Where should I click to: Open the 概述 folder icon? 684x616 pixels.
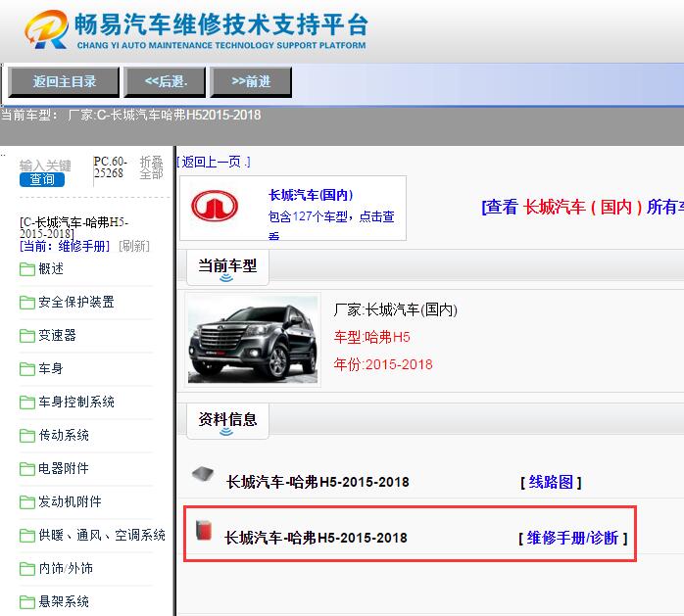coord(27,269)
